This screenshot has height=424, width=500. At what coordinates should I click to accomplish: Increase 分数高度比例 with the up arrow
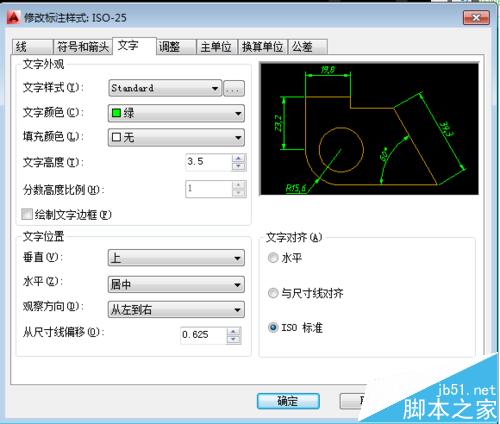[x=239, y=185]
